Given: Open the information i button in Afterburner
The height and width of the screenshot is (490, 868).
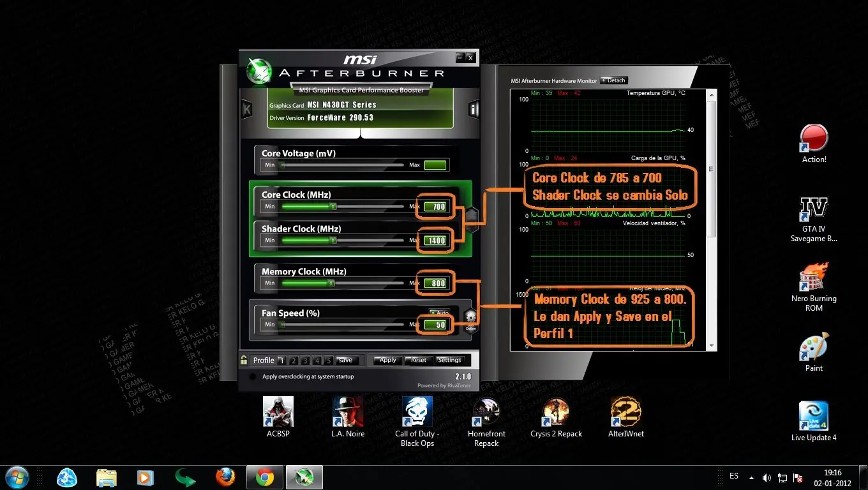Looking at the screenshot, I should pyautogui.click(x=474, y=110).
